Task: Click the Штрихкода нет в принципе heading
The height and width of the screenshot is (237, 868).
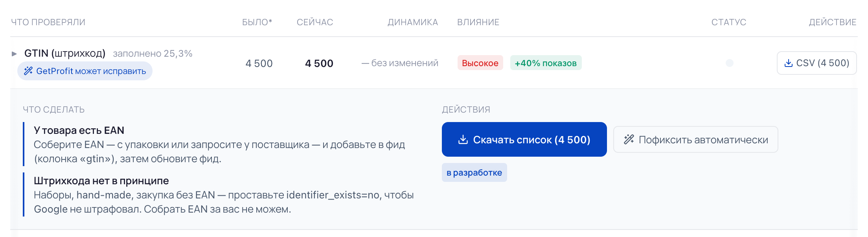Action: pos(101,181)
